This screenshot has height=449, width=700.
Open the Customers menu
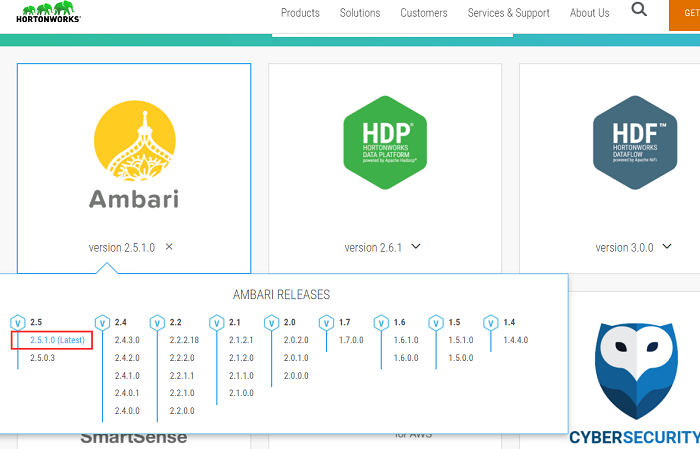coord(424,13)
